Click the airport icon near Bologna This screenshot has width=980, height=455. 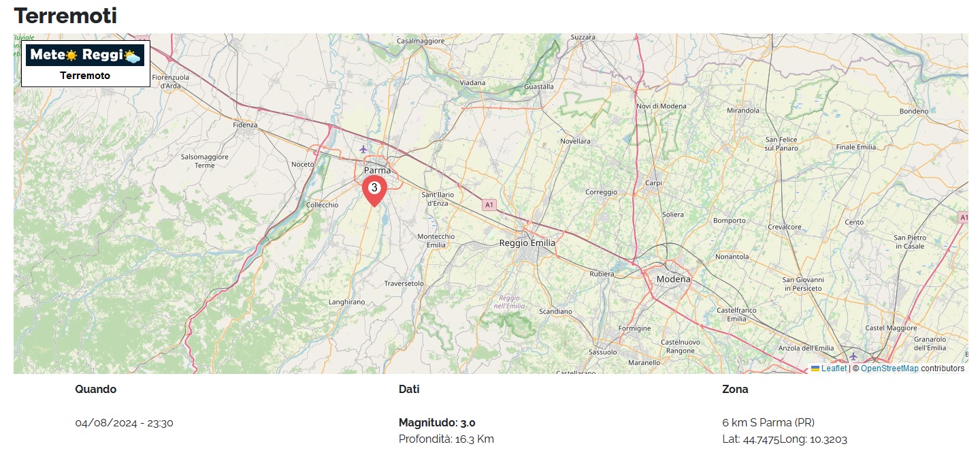(x=853, y=356)
